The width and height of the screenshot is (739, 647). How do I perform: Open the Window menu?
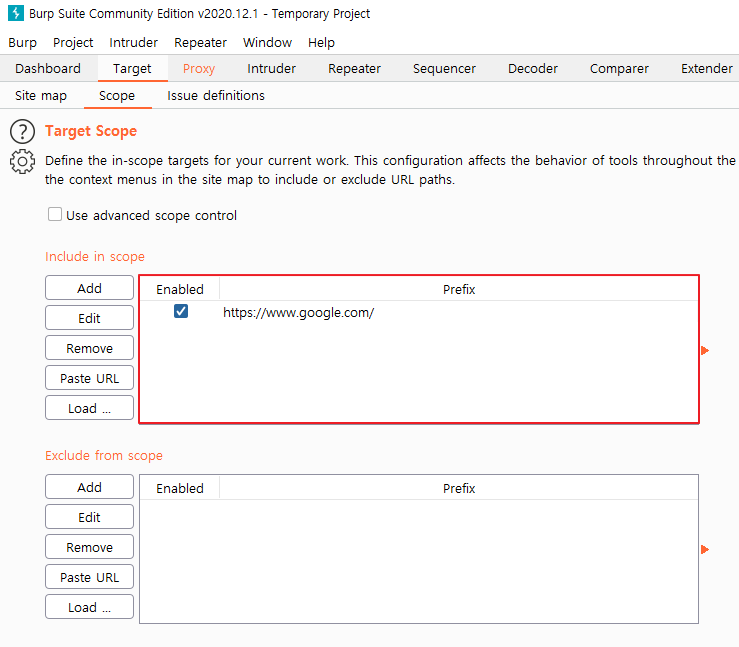point(267,42)
